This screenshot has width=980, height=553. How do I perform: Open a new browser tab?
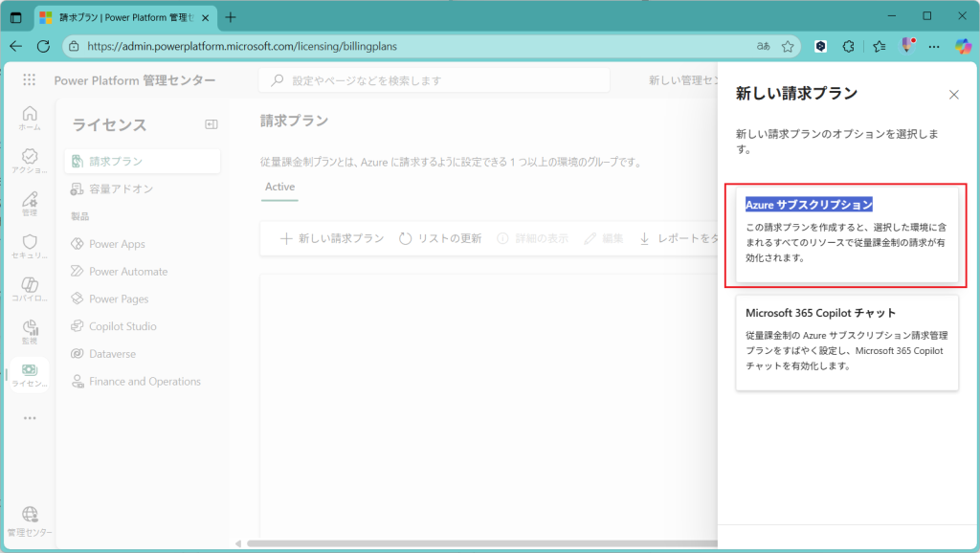231,17
